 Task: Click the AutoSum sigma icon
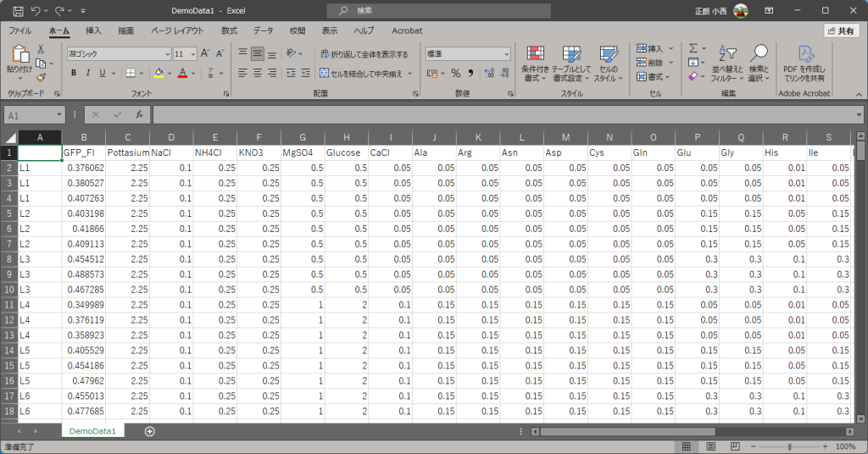pos(693,48)
